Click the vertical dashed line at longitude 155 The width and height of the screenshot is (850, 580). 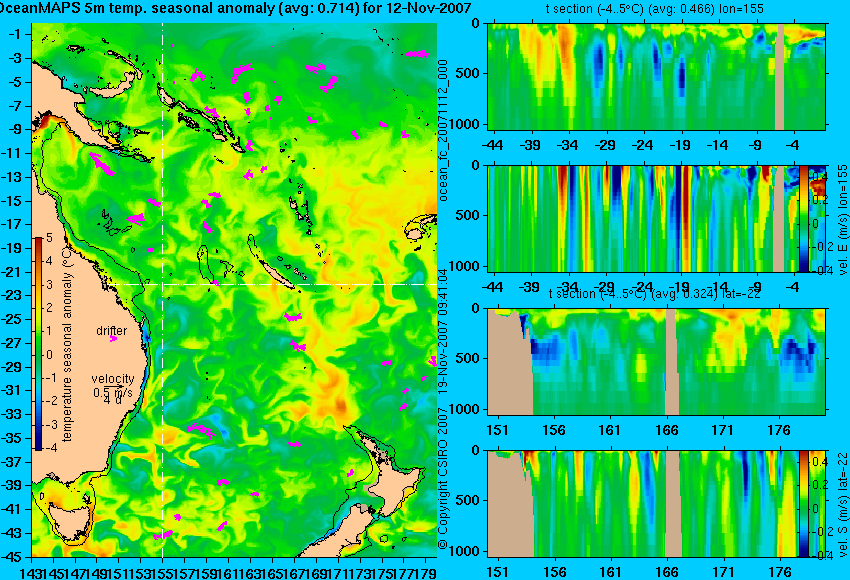(x=163, y=290)
